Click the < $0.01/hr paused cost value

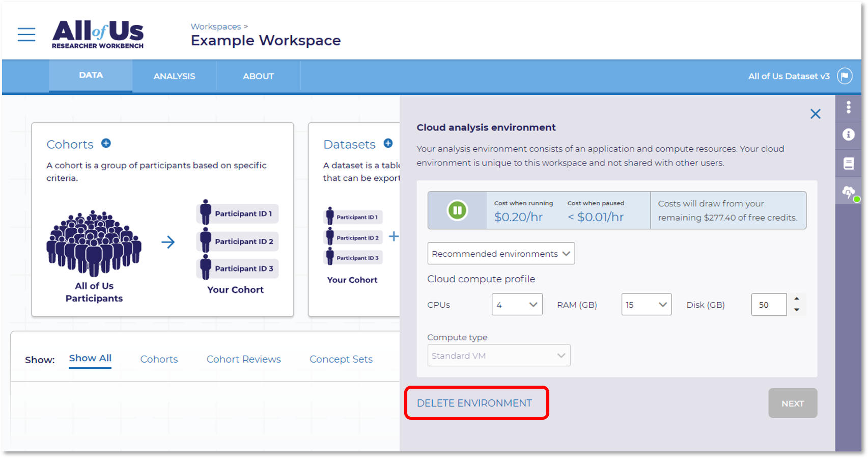(x=596, y=217)
